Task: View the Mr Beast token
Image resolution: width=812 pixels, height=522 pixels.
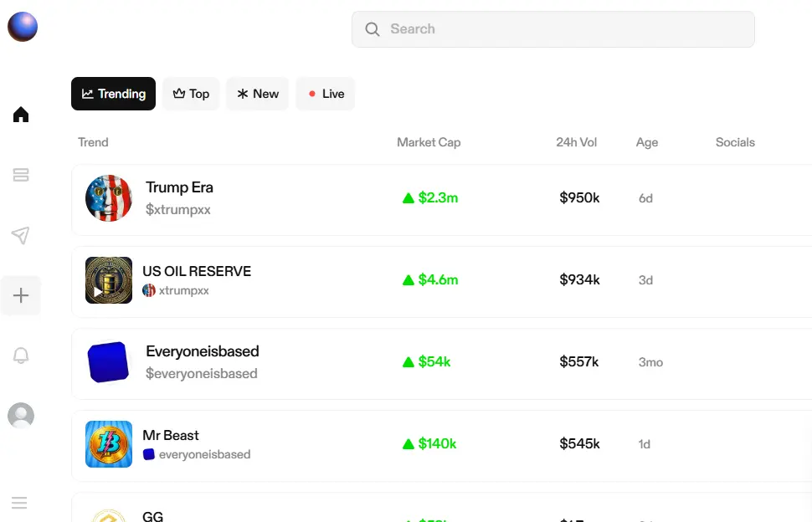Action: pyautogui.click(x=170, y=435)
